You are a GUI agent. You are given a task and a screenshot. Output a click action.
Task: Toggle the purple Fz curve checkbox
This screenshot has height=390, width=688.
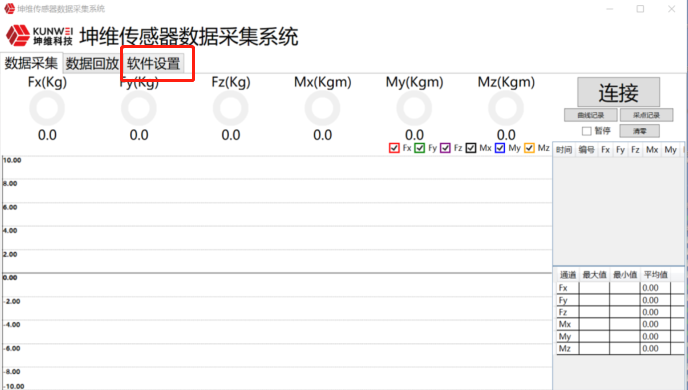coord(445,148)
